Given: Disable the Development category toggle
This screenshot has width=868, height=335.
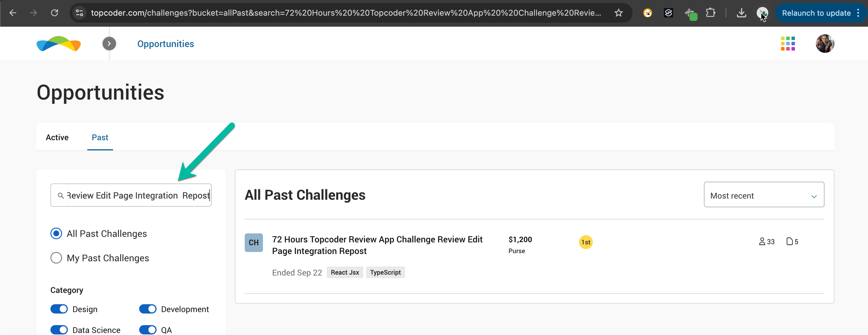Looking at the screenshot, I should (x=148, y=309).
